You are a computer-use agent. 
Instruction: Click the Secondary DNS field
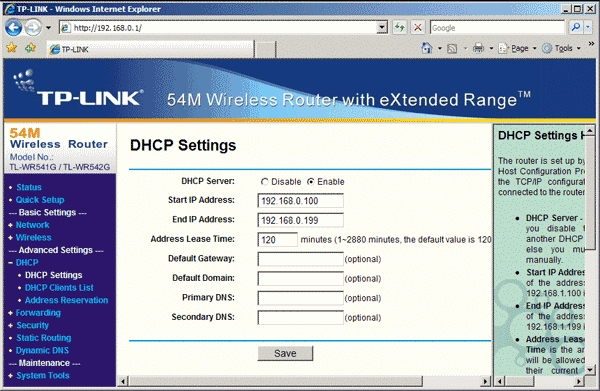tap(300, 318)
